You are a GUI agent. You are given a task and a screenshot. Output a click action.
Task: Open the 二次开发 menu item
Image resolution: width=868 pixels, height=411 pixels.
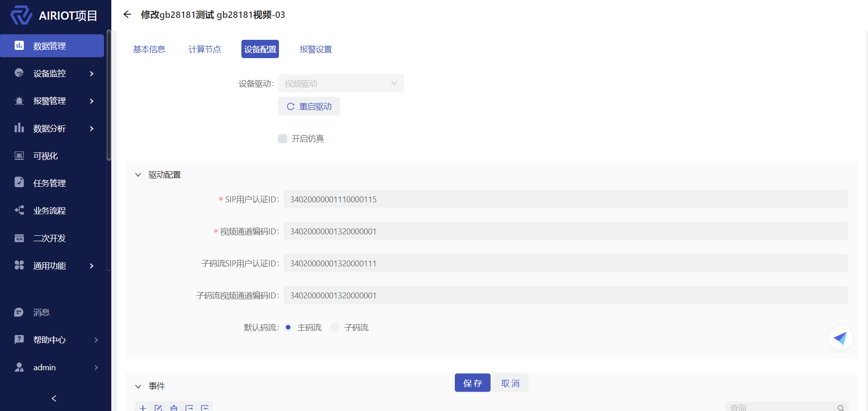[x=52, y=238]
